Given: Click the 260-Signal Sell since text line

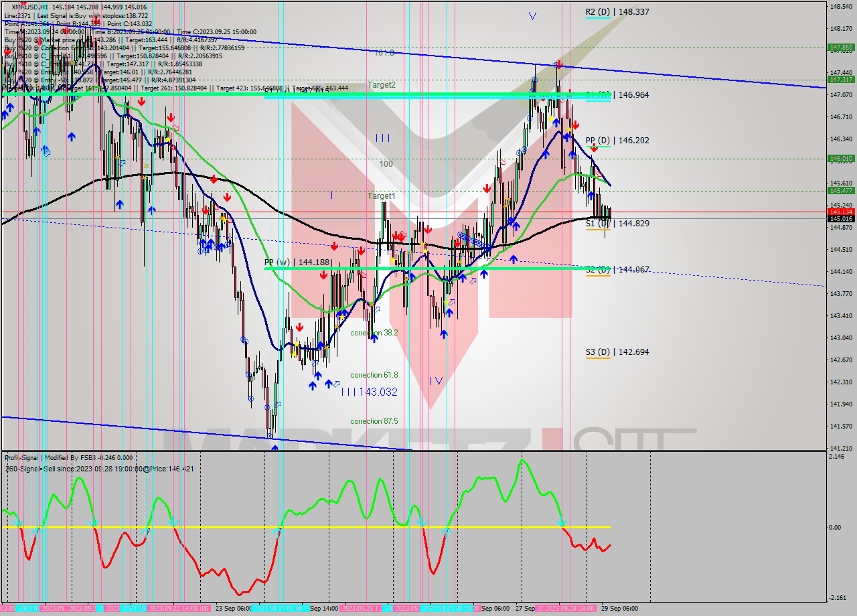Looking at the screenshot, I should point(99,469).
